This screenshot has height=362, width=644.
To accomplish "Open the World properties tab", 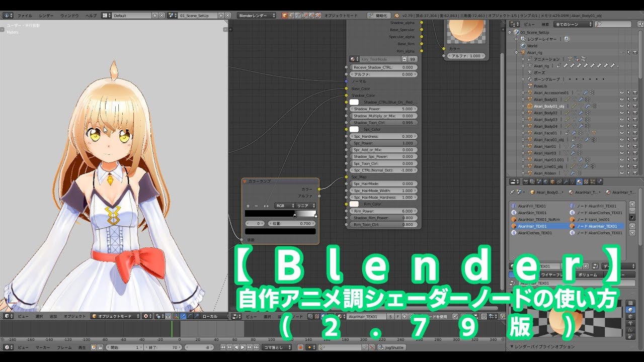I will (x=546, y=182).
